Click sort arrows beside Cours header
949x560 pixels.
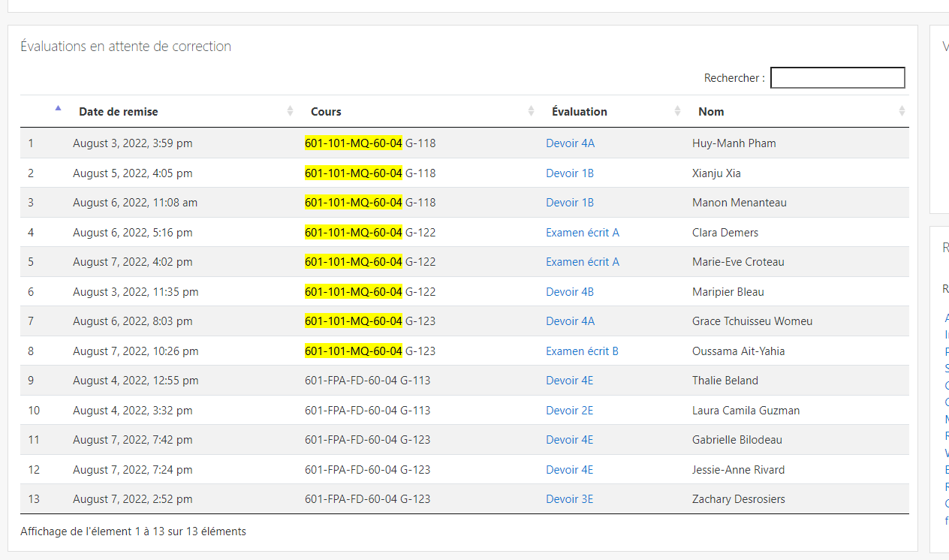(531, 111)
